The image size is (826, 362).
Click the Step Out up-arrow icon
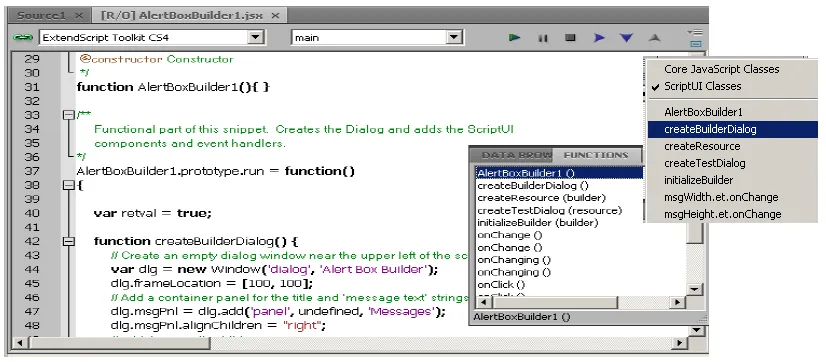[x=654, y=37]
